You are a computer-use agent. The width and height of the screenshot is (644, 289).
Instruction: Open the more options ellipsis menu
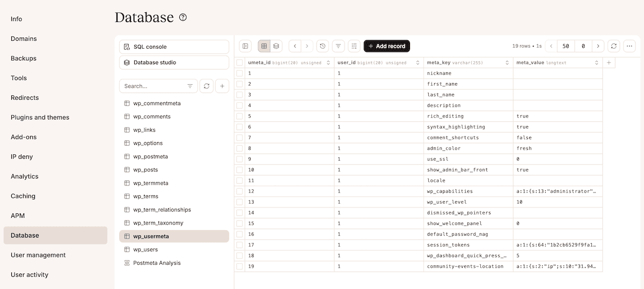click(630, 46)
